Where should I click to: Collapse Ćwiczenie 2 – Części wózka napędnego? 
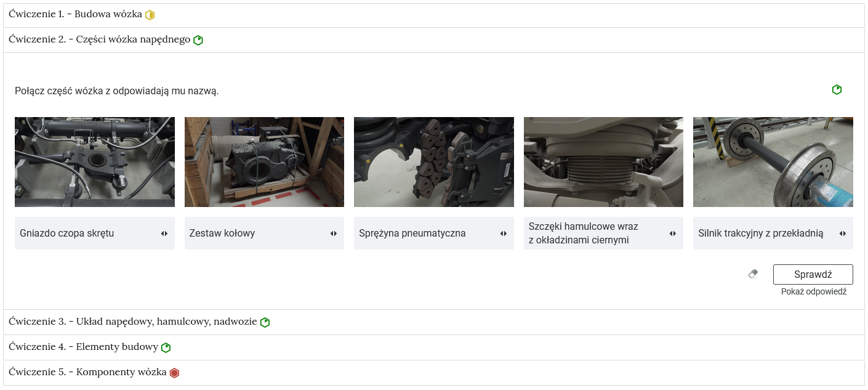click(x=99, y=39)
